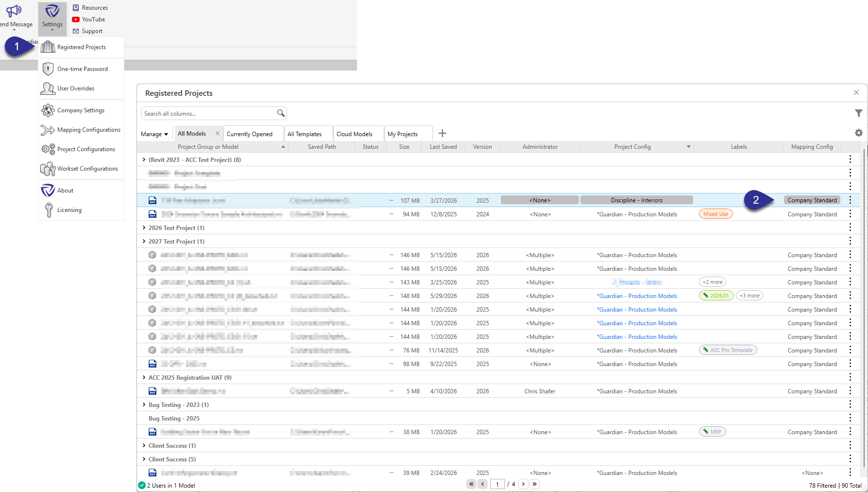
Task: Expand the Client Success (1) group
Action: [x=144, y=445]
